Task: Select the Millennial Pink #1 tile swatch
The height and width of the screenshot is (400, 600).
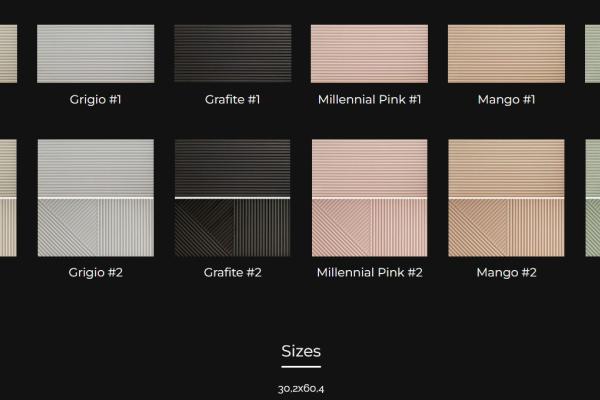Action: coord(369,54)
